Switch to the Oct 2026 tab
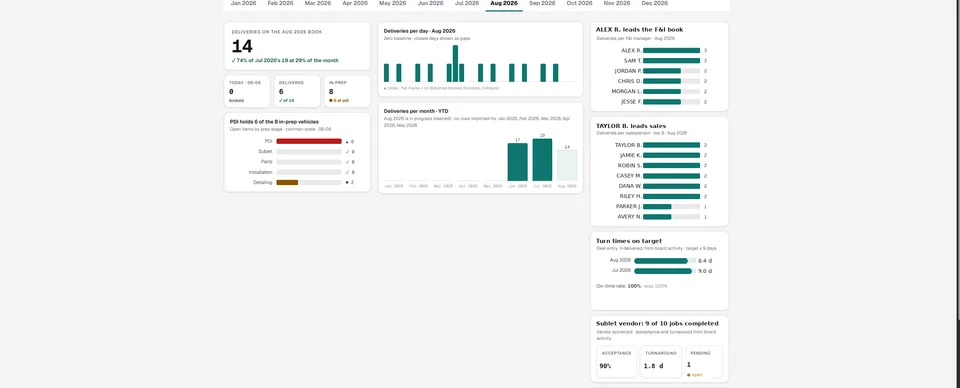The image size is (960, 388). (x=579, y=3)
